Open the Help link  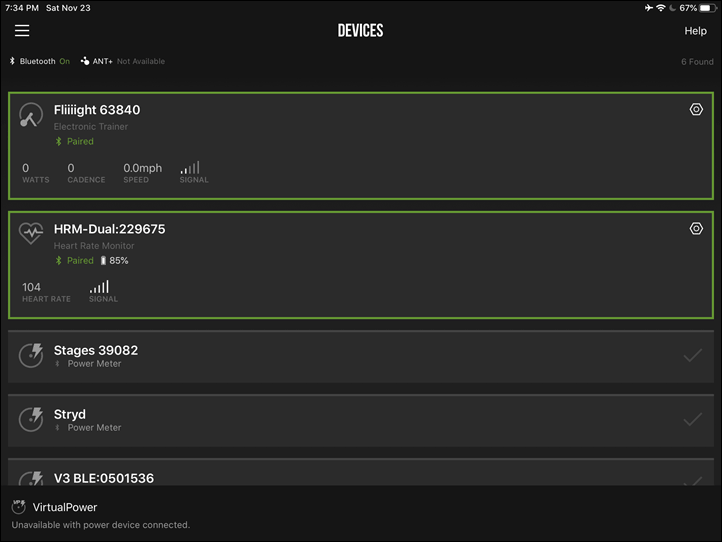tap(695, 31)
